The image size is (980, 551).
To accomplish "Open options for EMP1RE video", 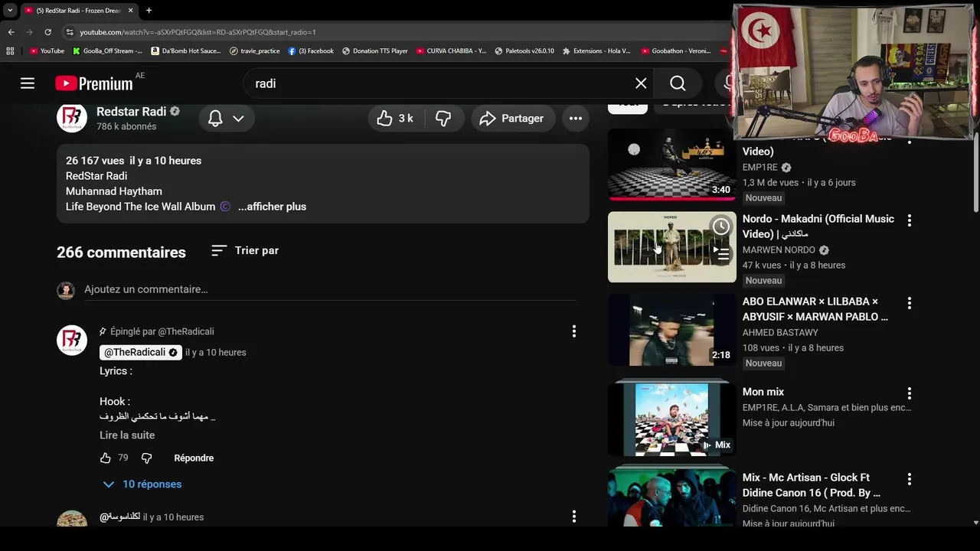I will 910,140.
